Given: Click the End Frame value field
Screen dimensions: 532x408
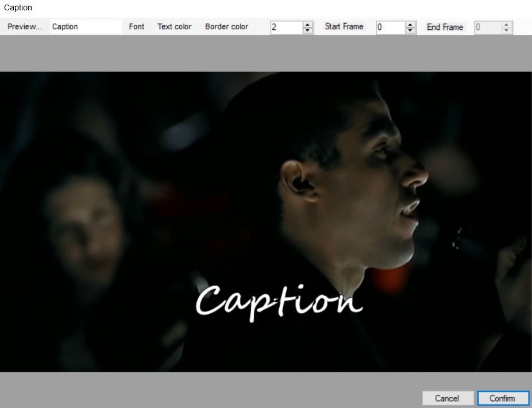Looking at the screenshot, I should coord(488,27).
